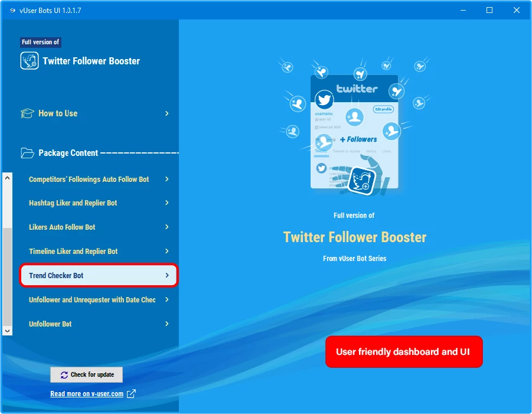
Task: Expand Timeline Liker and Replier Bot arrow
Action: pos(167,251)
